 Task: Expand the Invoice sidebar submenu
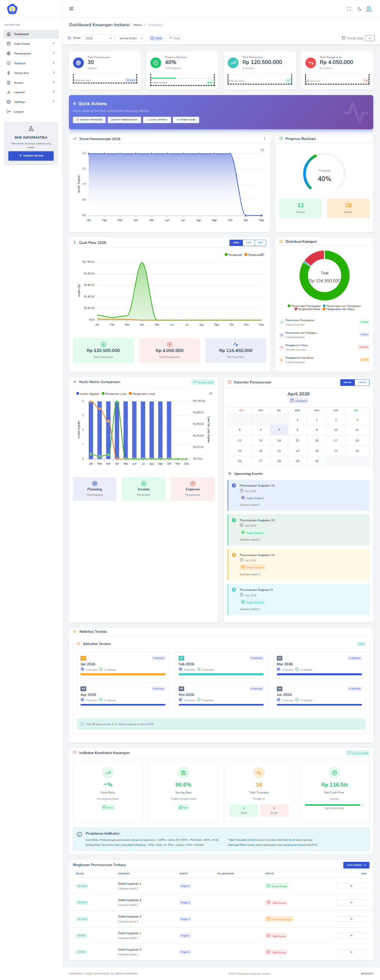(x=31, y=83)
